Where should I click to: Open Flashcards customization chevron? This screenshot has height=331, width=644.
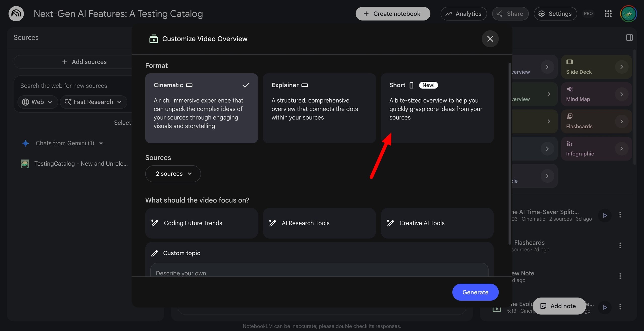pyautogui.click(x=621, y=121)
